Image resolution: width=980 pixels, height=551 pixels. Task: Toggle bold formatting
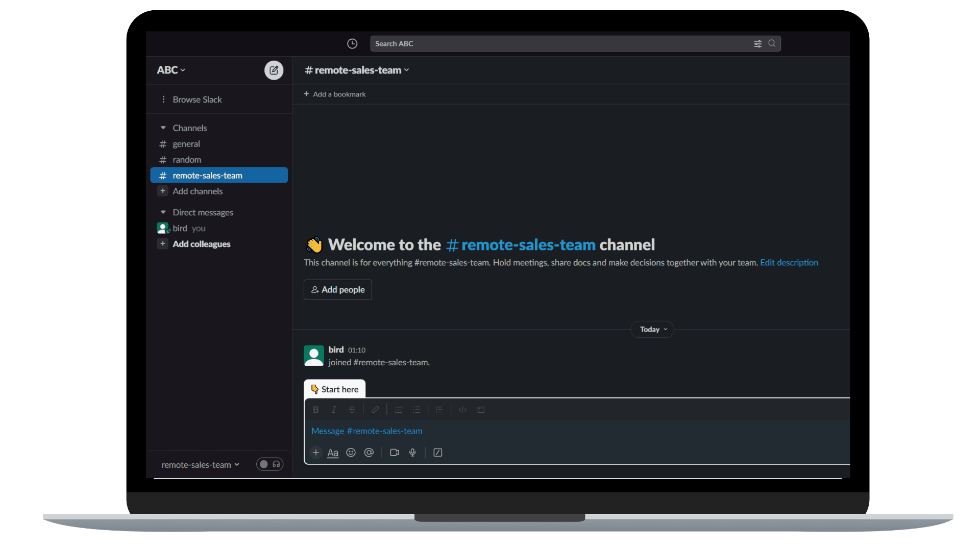(315, 409)
